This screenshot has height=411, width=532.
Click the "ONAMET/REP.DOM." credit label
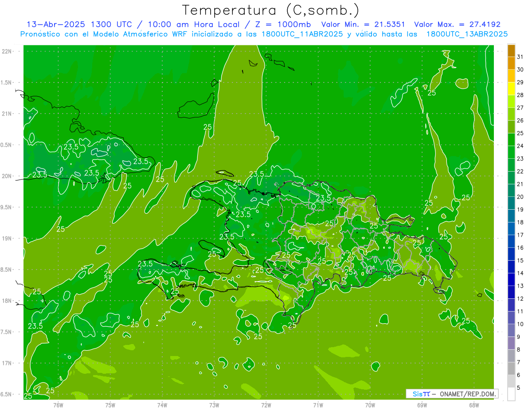click(x=468, y=394)
